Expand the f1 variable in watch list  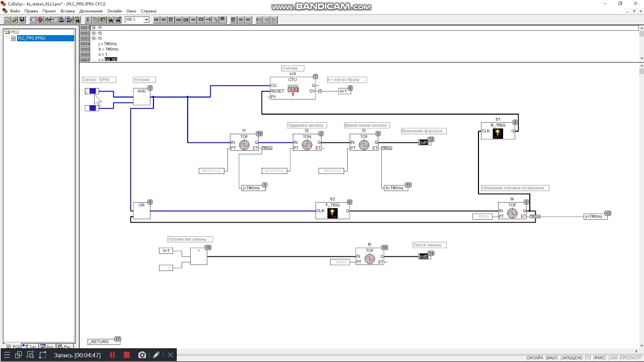94,28
